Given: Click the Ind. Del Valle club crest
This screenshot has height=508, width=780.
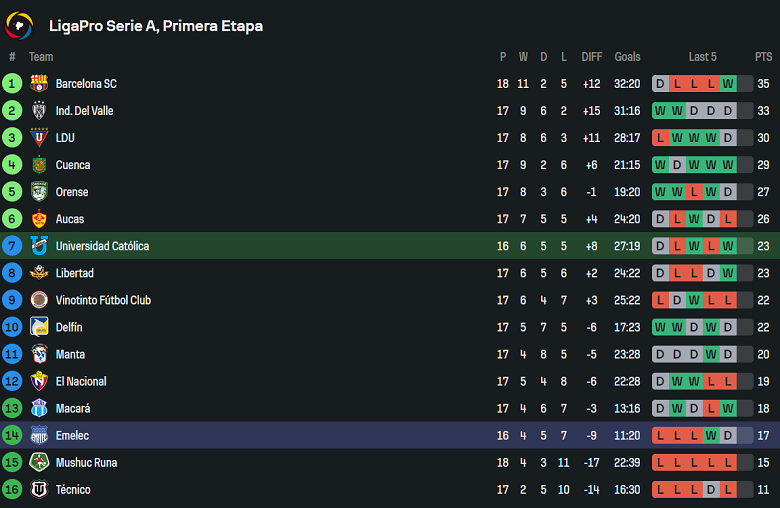Looking at the screenshot, I should click(39, 111).
